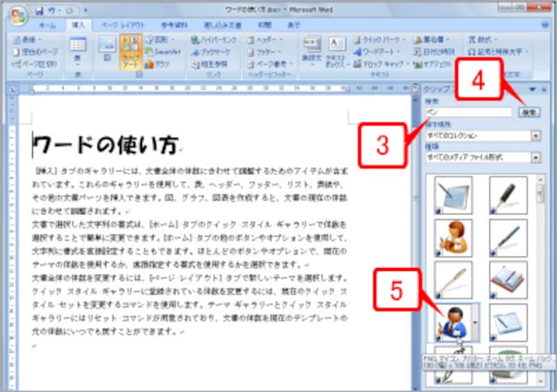Select the pen tablet clip art thumbnail
Viewport: 557px width, 392px height.
(x=453, y=195)
